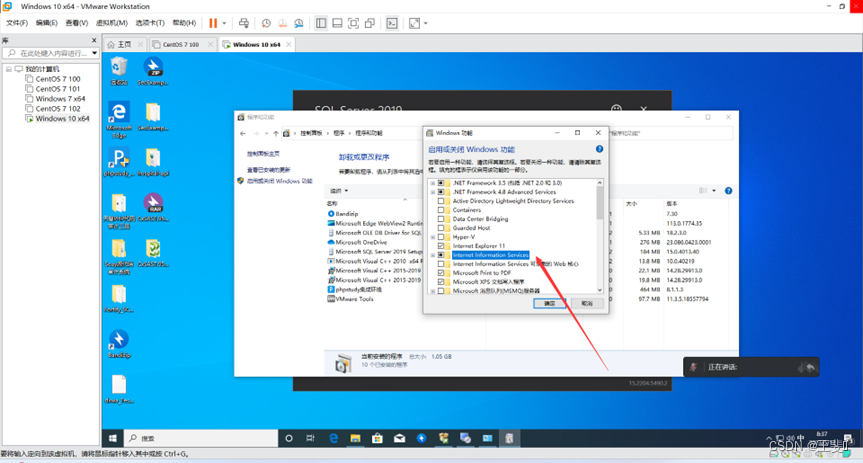Expand .NET Framework 4.8 Advanced Services node

433,192
